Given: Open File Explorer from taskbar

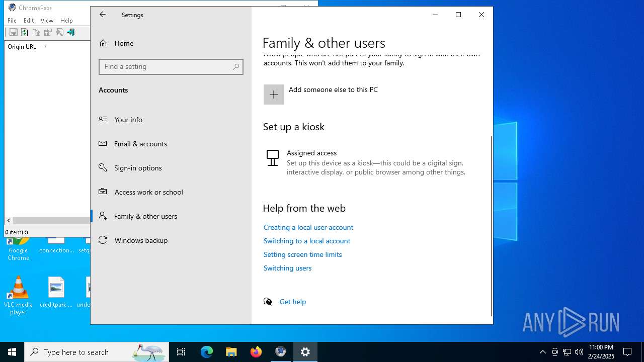Looking at the screenshot, I should 231,352.
